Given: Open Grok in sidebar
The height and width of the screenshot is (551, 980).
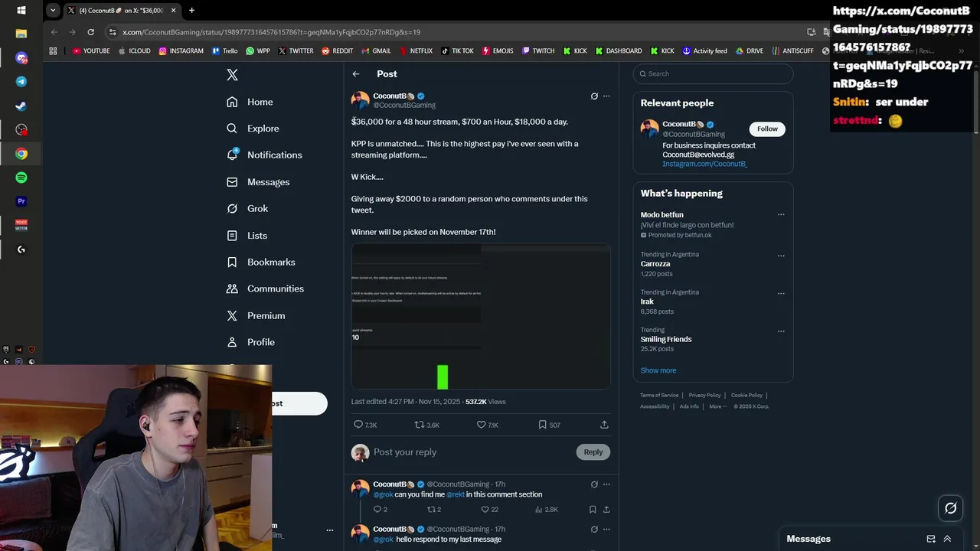Looking at the screenshot, I should click(247, 208).
